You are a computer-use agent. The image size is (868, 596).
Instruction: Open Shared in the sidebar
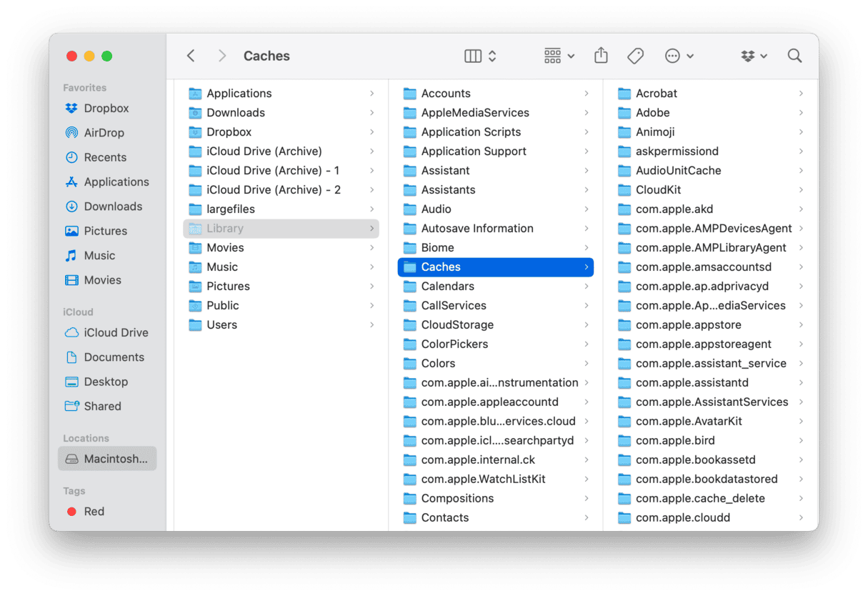pyautogui.click(x=107, y=406)
